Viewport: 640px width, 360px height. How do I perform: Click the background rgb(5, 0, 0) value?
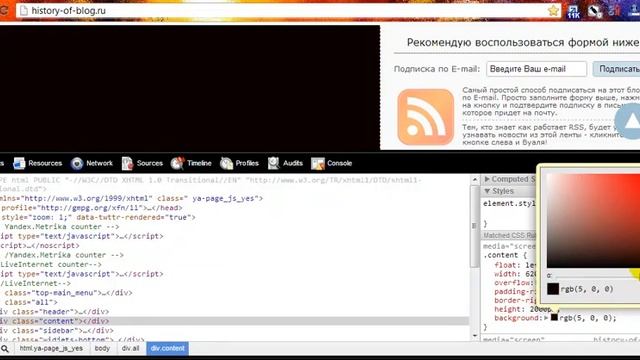[x=588, y=318]
